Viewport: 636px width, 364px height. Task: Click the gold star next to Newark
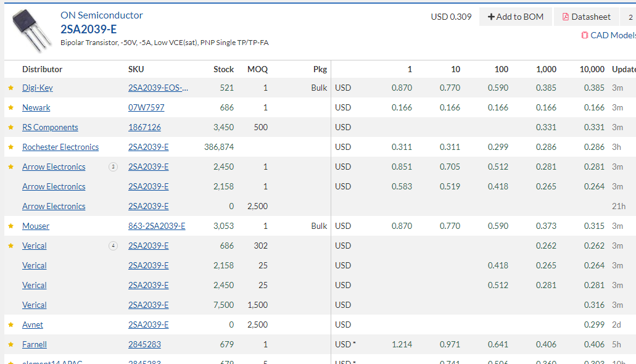pyautogui.click(x=11, y=107)
